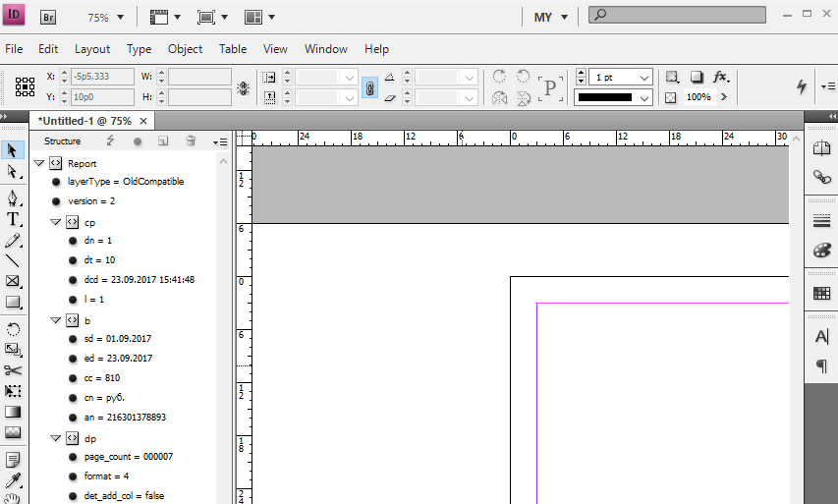Viewport: 838px width, 504px height.
Task: Open the Layout menu
Action: pos(92,49)
